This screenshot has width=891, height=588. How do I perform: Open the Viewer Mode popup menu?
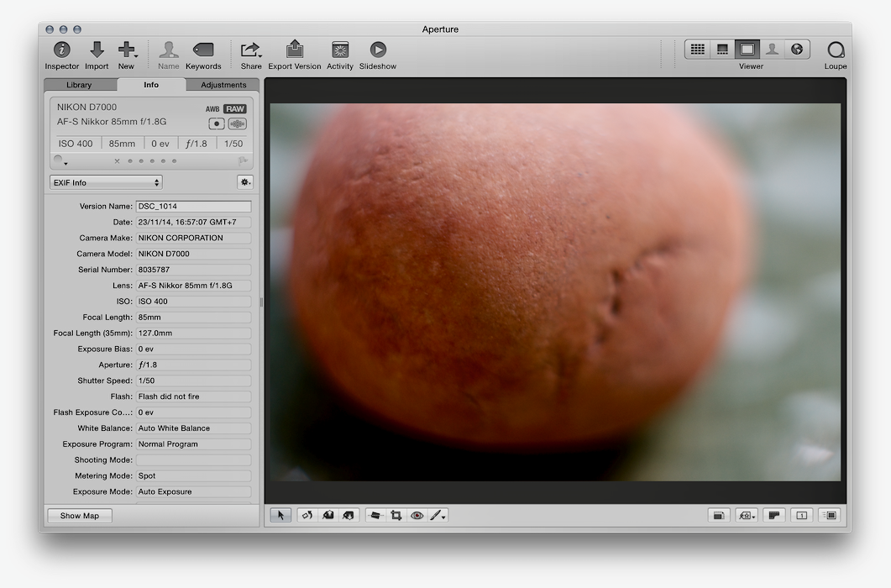point(746,515)
